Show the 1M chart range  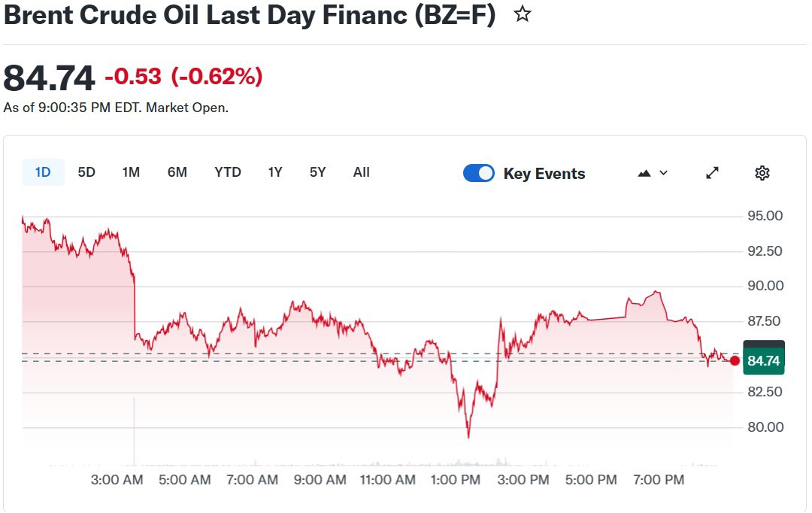tap(131, 172)
